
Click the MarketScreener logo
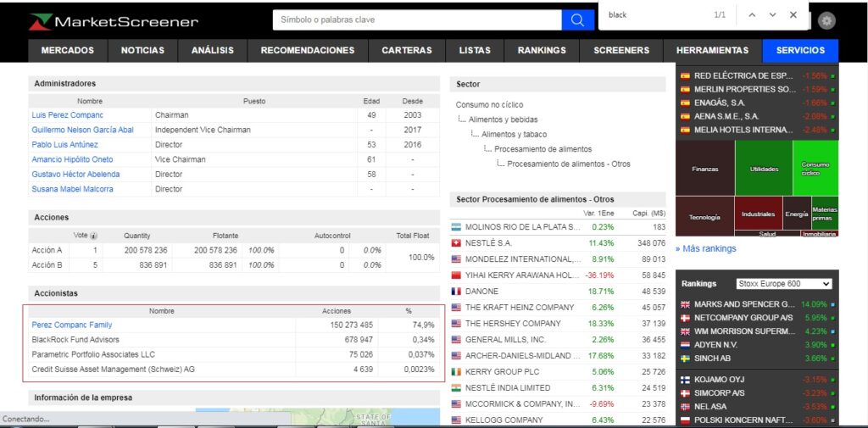(x=113, y=21)
